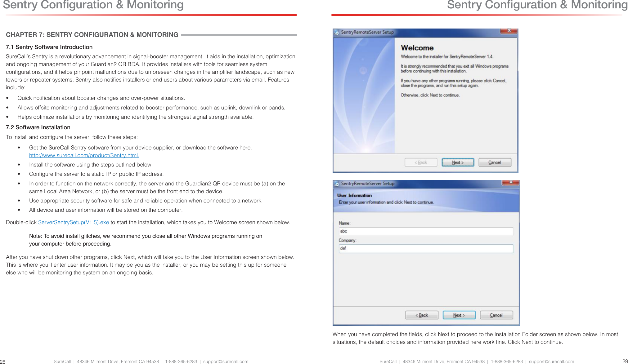Close the Welcome setup window

point(509,31)
